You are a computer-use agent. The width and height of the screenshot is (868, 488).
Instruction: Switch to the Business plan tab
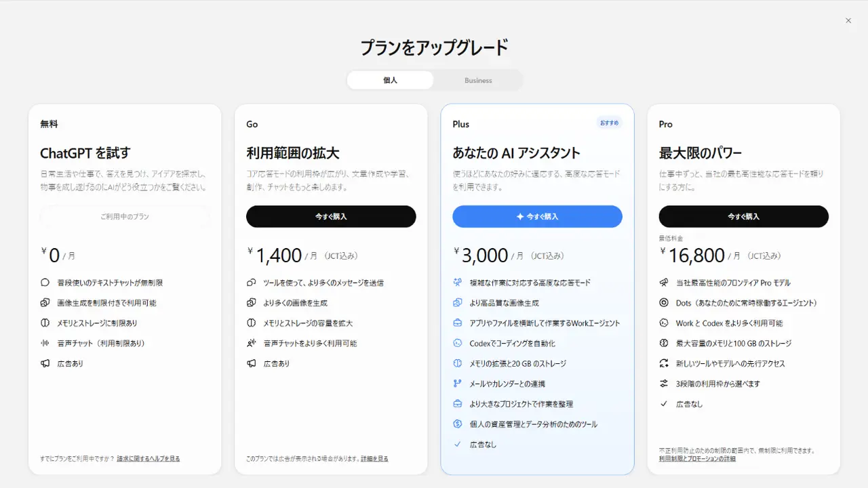click(478, 80)
